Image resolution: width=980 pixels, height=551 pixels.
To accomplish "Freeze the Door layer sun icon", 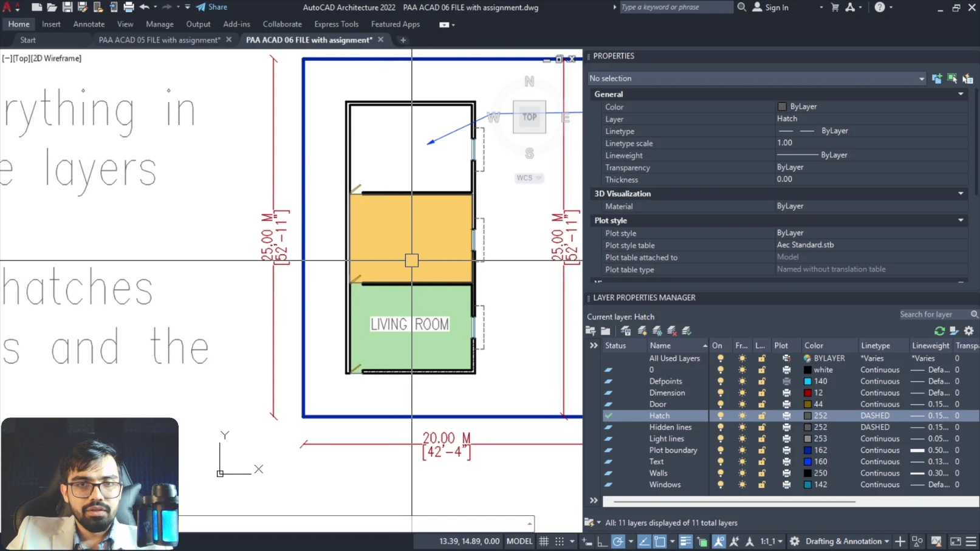I will (742, 405).
